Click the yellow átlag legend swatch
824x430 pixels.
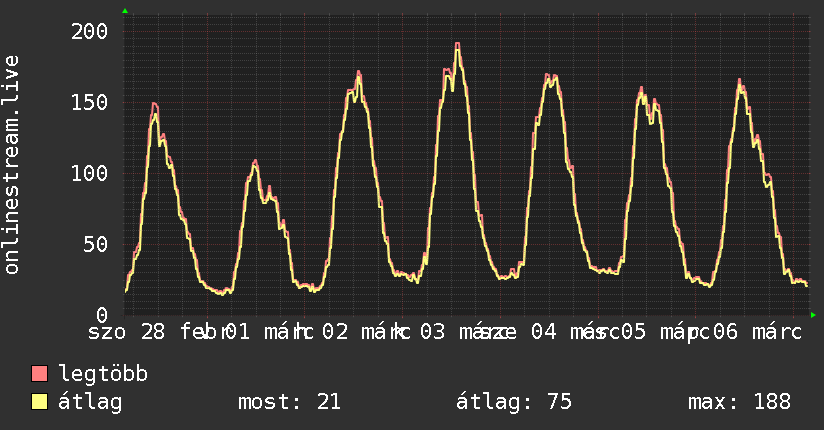click(39, 402)
